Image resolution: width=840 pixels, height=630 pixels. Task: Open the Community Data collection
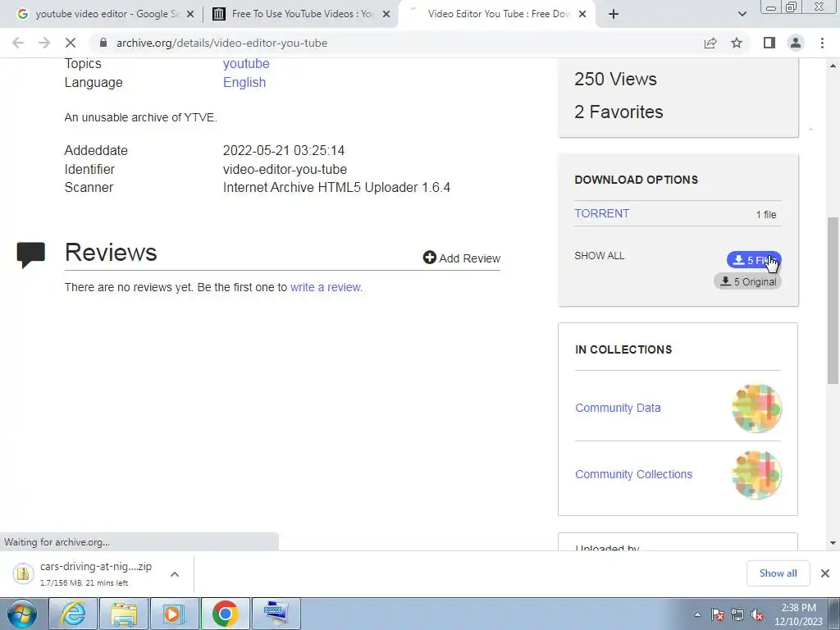point(619,408)
